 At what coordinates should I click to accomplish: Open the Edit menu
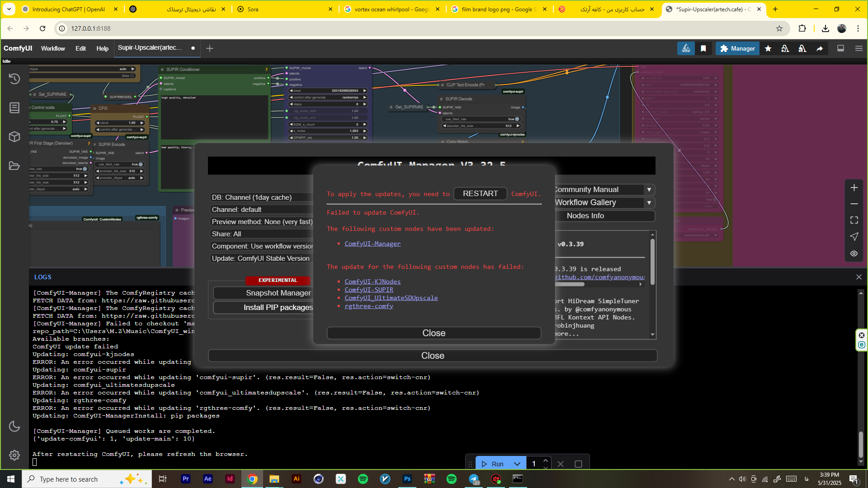pyautogui.click(x=80, y=48)
